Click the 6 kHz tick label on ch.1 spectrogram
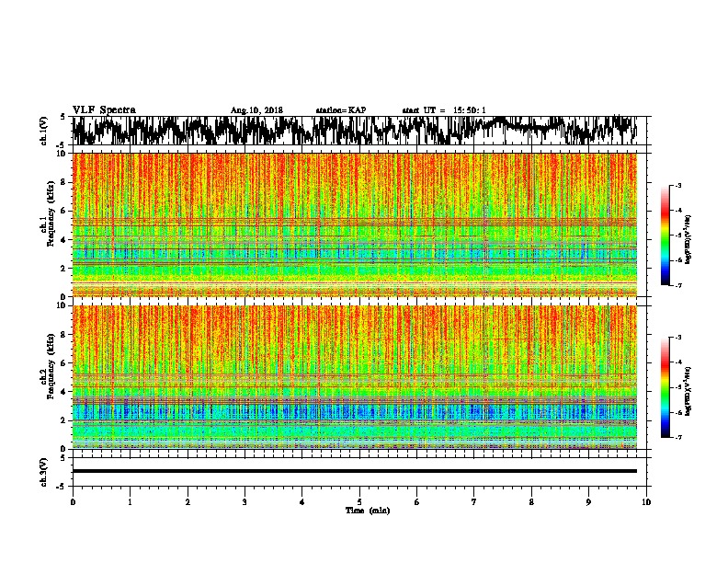Screen dimensions: 728x563 pyautogui.click(x=64, y=211)
